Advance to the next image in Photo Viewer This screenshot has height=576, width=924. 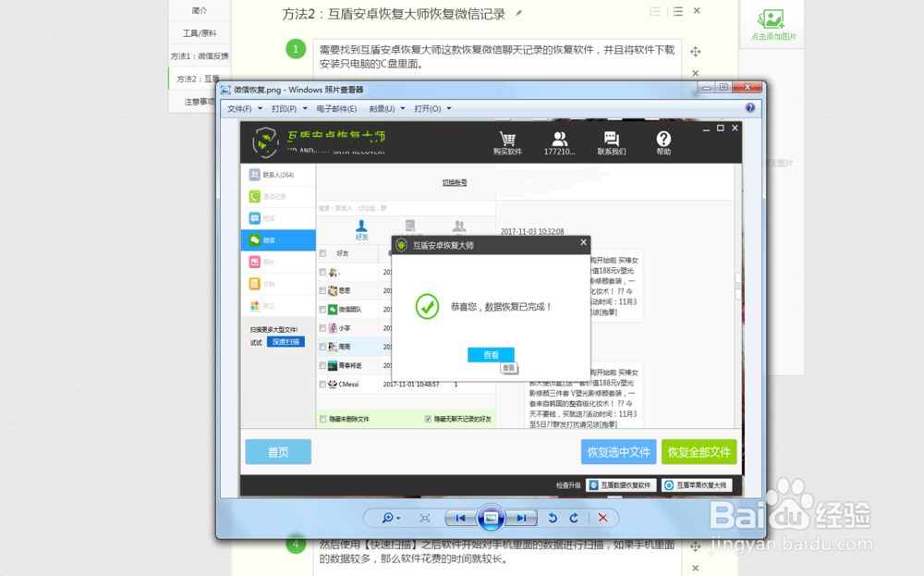522,518
